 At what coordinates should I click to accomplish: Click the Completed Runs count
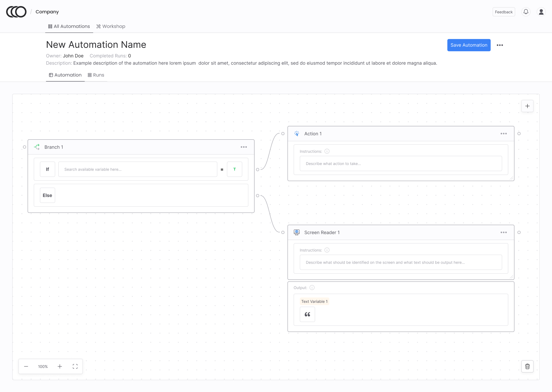130,56
